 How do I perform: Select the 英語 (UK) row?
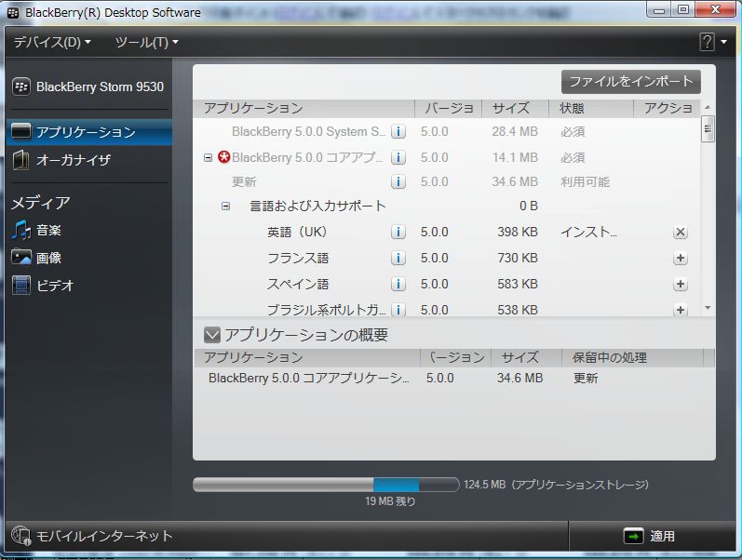[x=446, y=232]
